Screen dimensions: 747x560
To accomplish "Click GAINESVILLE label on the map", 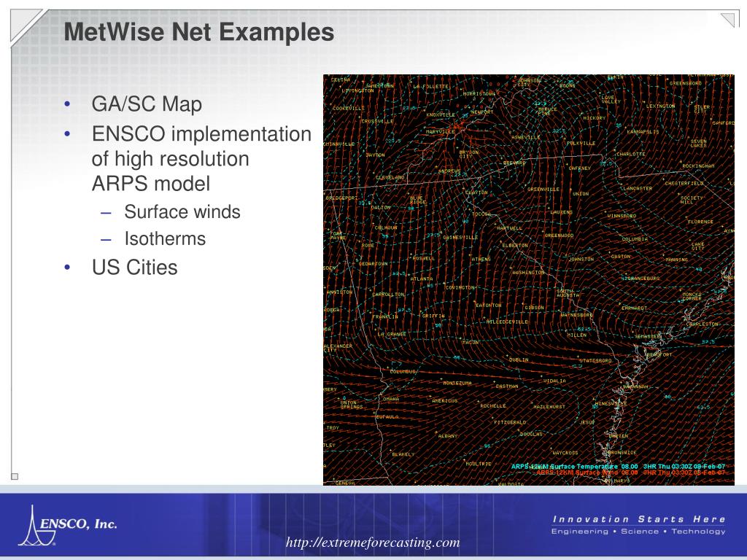I will pyautogui.click(x=460, y=237).
